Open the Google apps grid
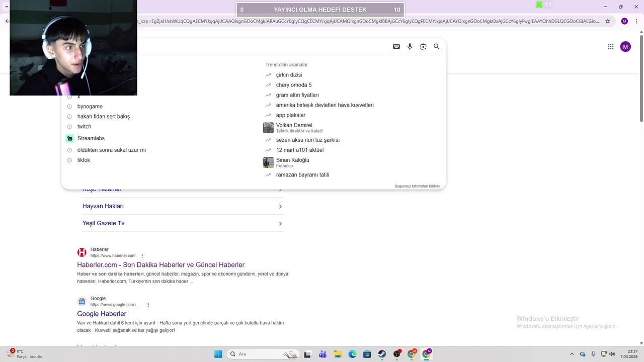Screen dimensions: 644x362 coord(611,47)
